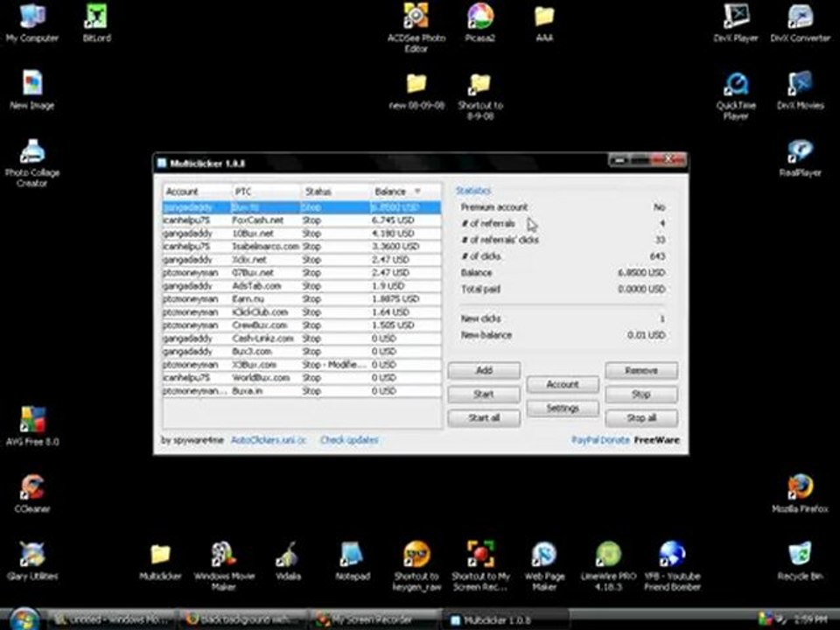Open the Shortcut to 8-9-08 folder
840x630 pixels.
(480, 95)
